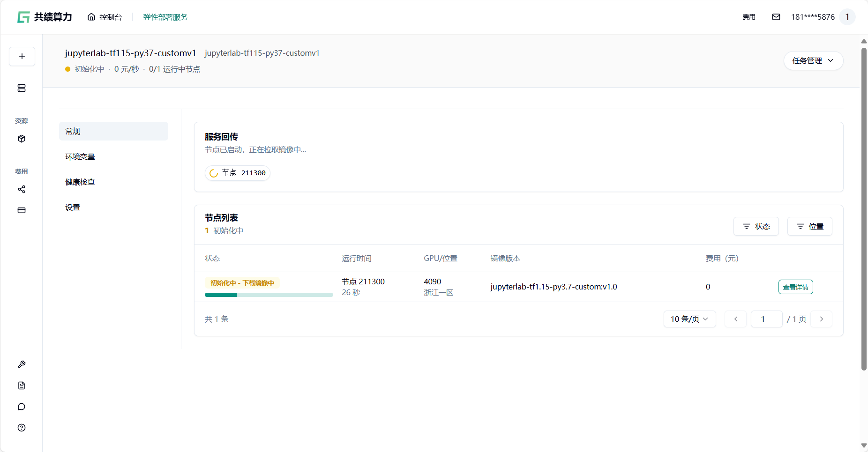
Task: Go to 弹性部署服务 link in header
Action: point(165,17)
